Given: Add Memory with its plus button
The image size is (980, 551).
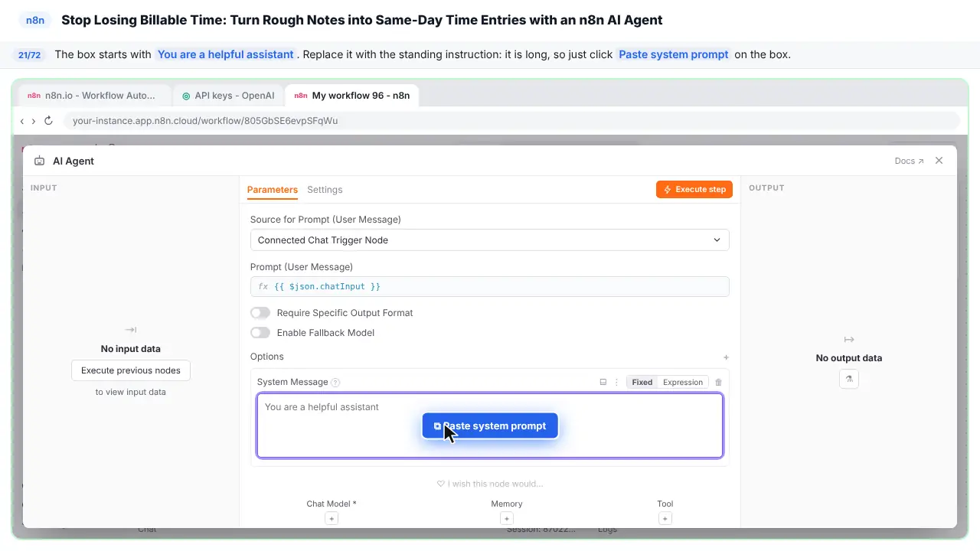Looking at the screenshot, I should coord(506,518).
